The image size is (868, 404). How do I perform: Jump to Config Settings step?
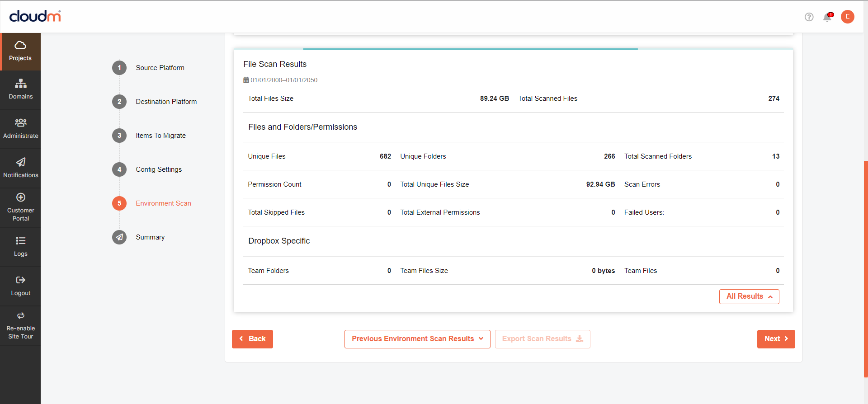(x=158, y=169)
